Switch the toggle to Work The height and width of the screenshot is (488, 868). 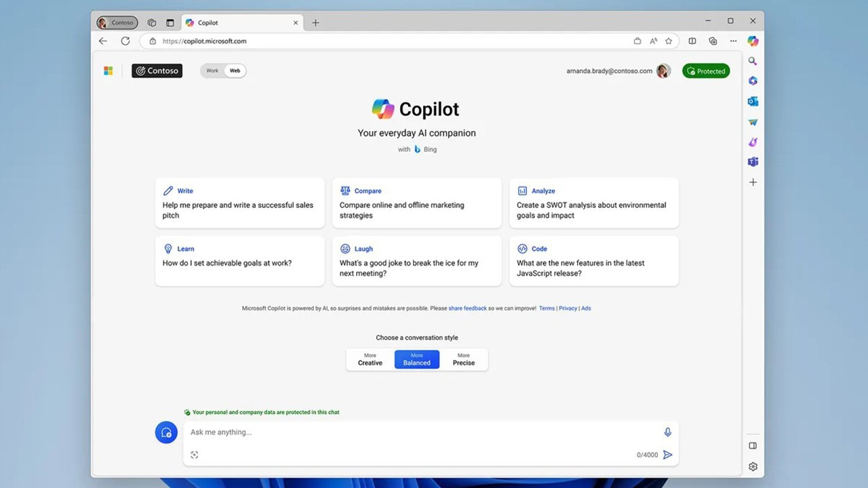(212, 70)
